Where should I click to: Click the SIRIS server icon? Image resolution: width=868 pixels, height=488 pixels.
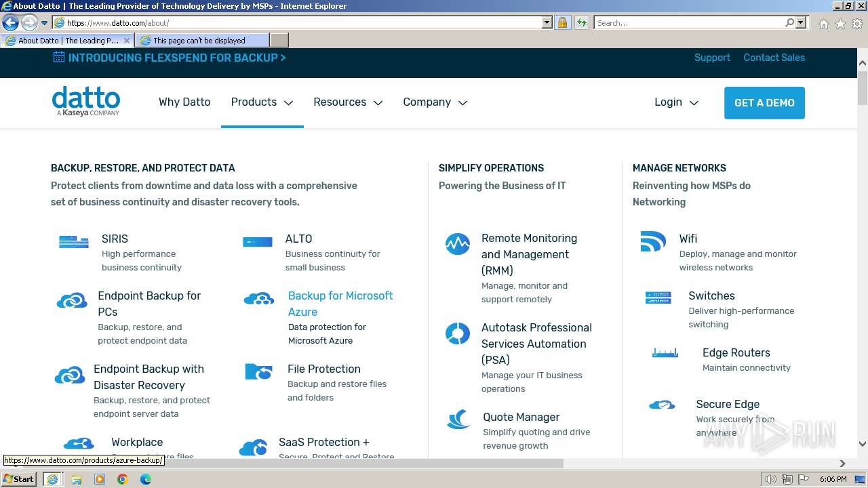click(74, 241)
